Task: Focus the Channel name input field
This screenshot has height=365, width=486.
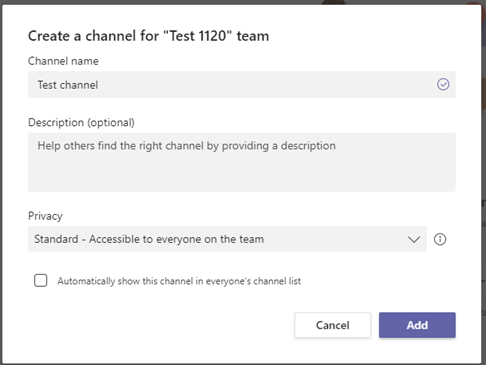Action: [242, 85]
